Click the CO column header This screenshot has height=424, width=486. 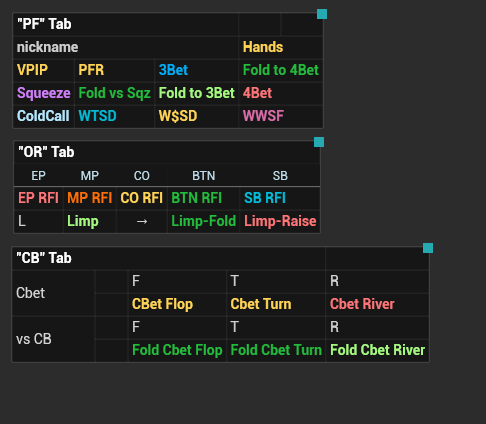coord(142,176)
